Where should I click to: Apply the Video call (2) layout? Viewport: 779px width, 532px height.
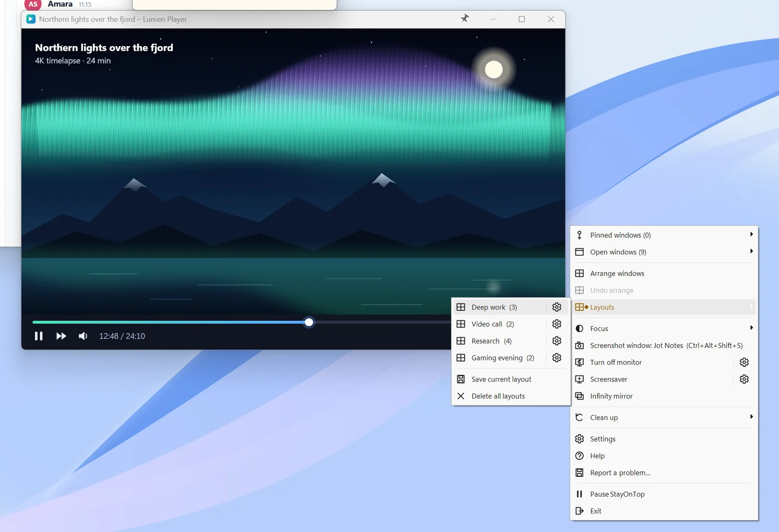click(x=500, y=324)
